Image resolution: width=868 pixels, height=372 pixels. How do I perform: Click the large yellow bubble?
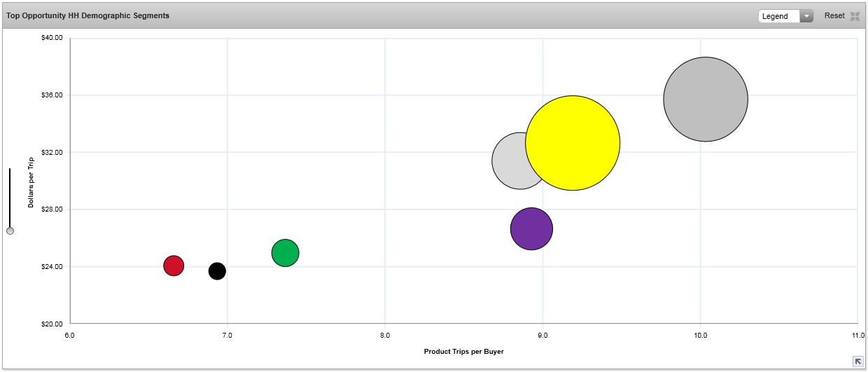pos(573,143)
